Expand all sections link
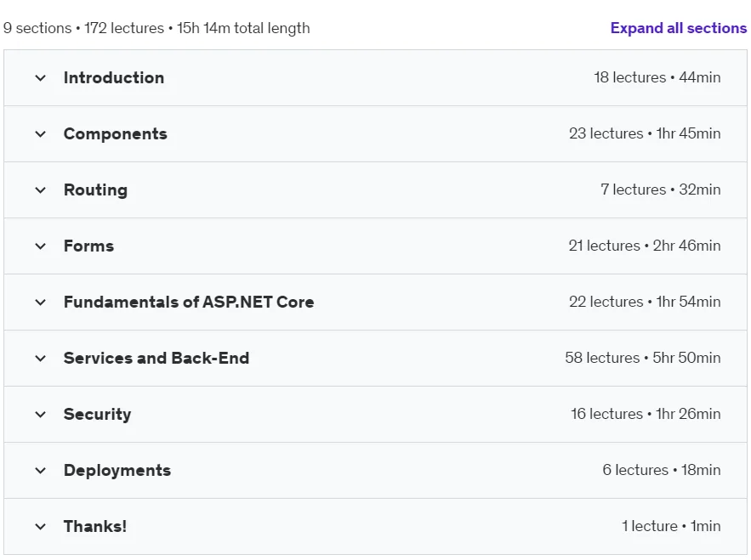The height and width of the screenshot is (560, 751). [678, 28]
